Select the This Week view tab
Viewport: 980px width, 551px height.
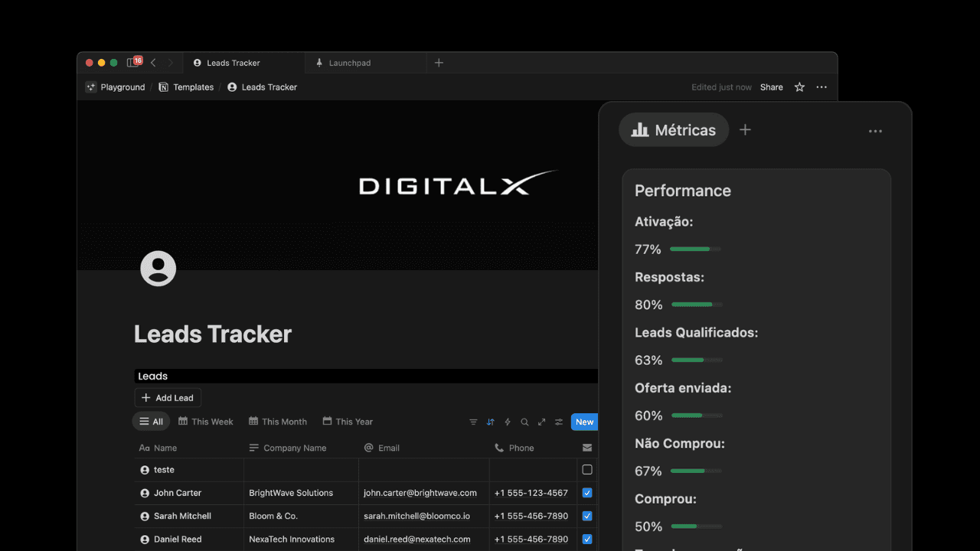[205, 422]
